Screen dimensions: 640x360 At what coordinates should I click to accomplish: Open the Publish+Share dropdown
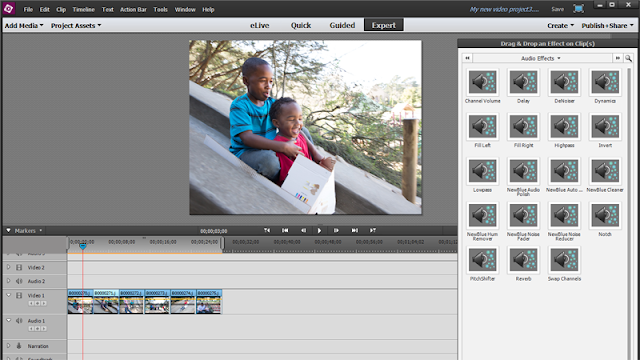point(607,25)
